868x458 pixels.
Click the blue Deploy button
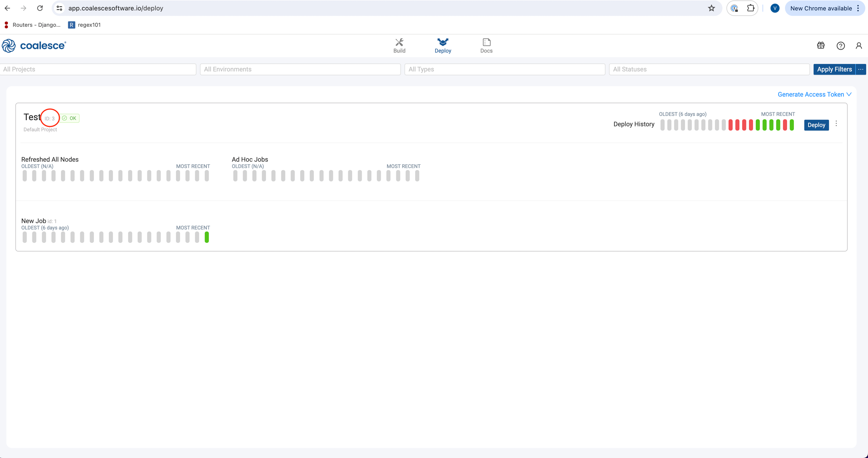click(x=816, y=125)
